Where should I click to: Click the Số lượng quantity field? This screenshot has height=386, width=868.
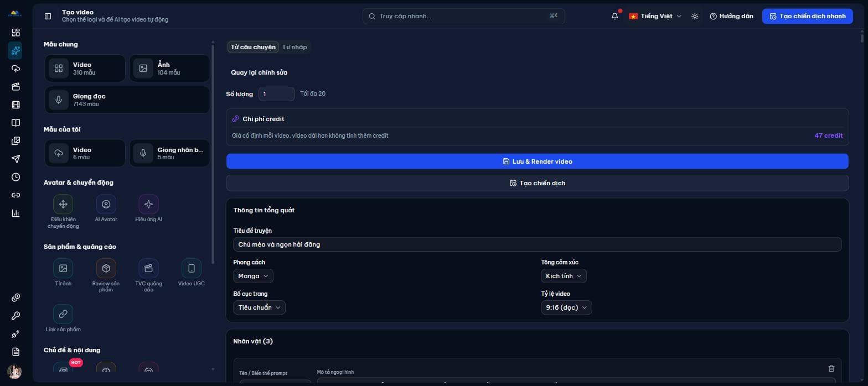[x=276, y=94]
